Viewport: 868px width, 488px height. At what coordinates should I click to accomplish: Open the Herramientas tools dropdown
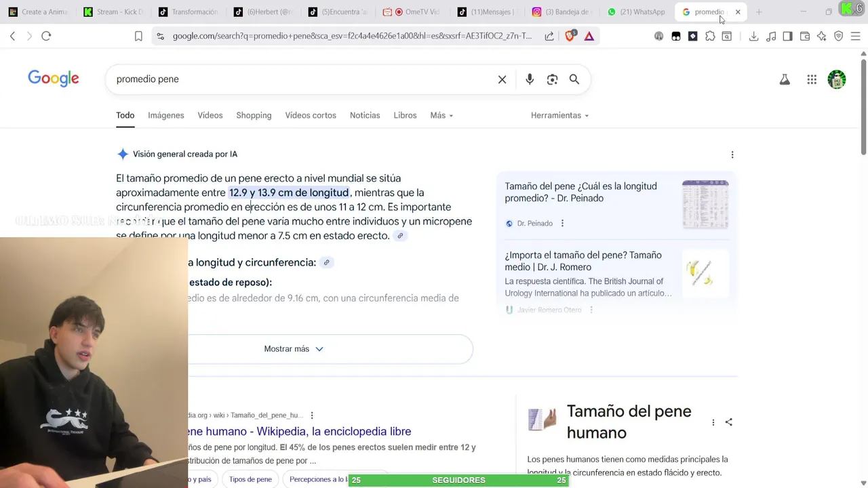[559, 115]
